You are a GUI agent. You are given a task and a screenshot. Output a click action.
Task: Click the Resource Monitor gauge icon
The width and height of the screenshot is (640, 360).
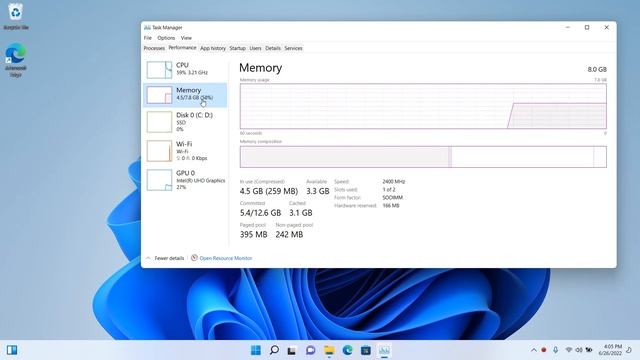pos(194,258)
